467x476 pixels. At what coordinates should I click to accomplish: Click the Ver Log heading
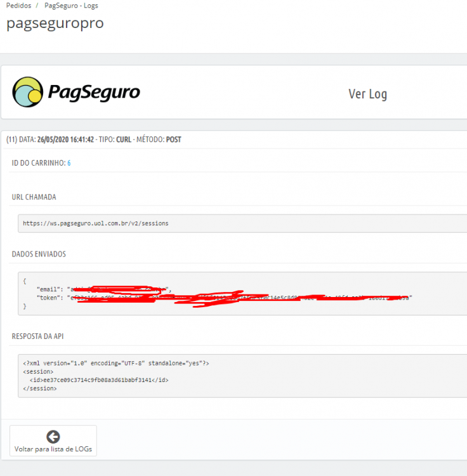coord(368,94)
